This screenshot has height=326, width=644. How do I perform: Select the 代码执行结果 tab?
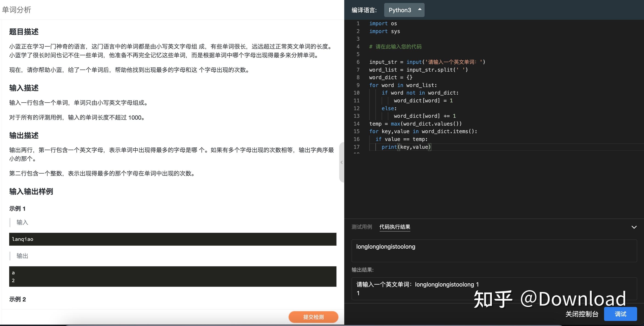click(x=395, y=227)
